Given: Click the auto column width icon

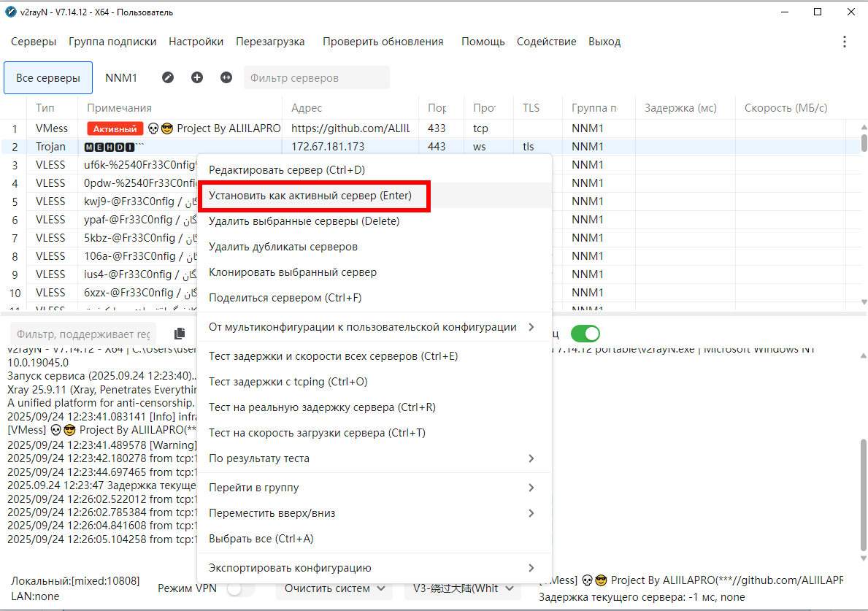Looking at the screenshot, I should 226,77.
